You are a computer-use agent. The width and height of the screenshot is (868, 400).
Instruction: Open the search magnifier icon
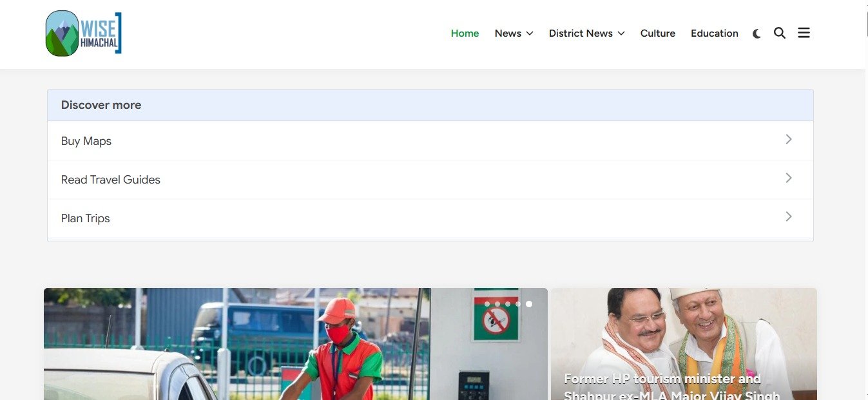780,33
